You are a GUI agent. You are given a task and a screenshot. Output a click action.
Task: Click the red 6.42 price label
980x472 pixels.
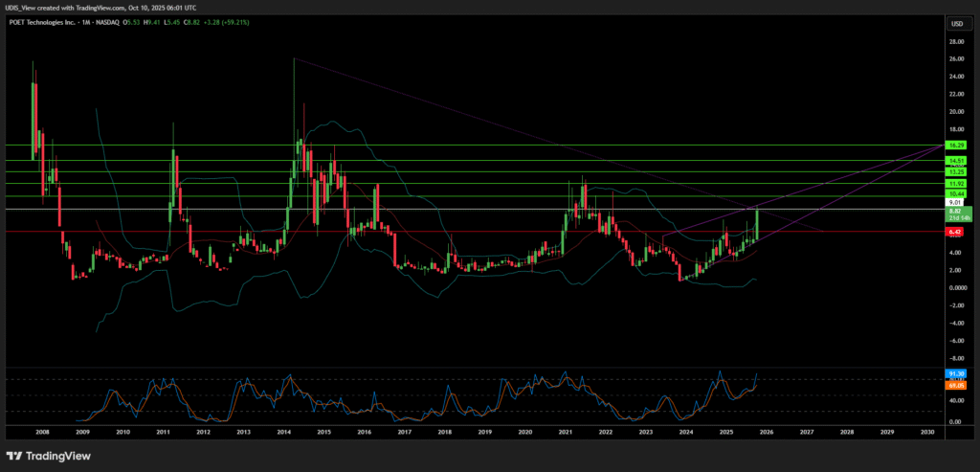(x=955, y=232)
